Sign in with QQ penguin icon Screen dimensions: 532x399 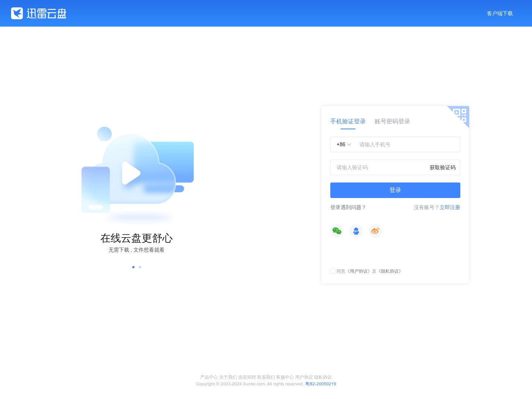click(x=356, y=231)
